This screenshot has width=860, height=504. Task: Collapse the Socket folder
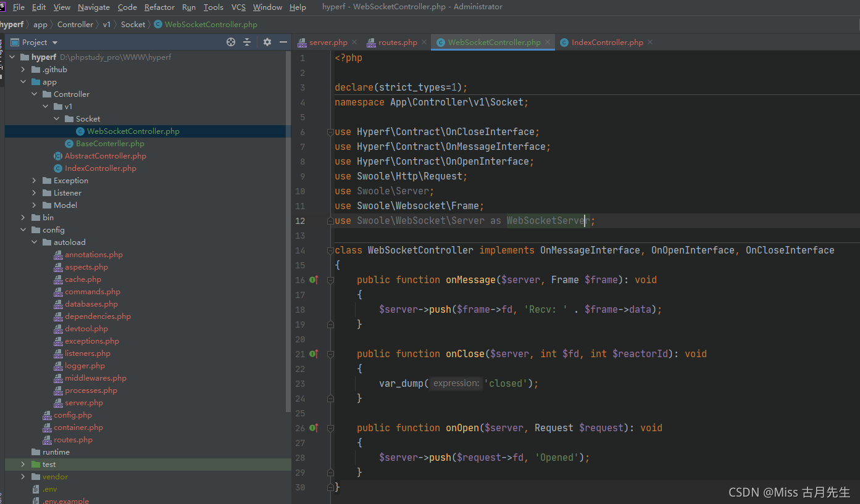(x=57, y=119)
